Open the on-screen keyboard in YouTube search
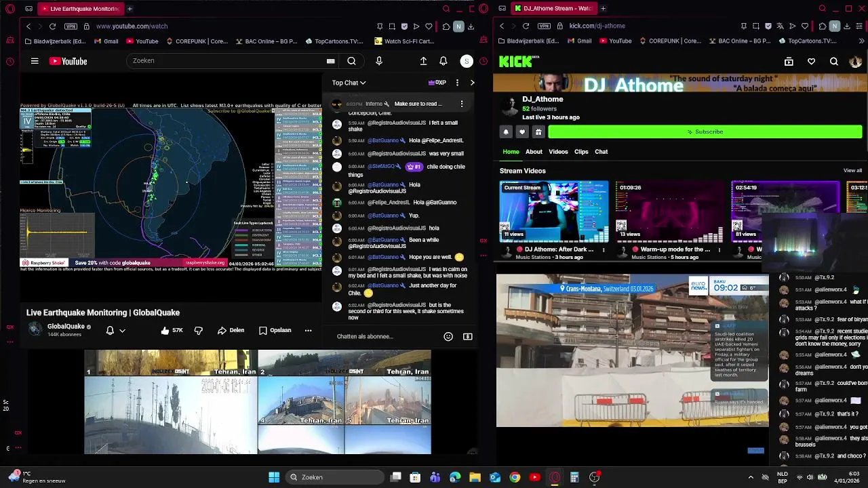The width and height of the screenshot is (868, 488). tap(330, 61)
